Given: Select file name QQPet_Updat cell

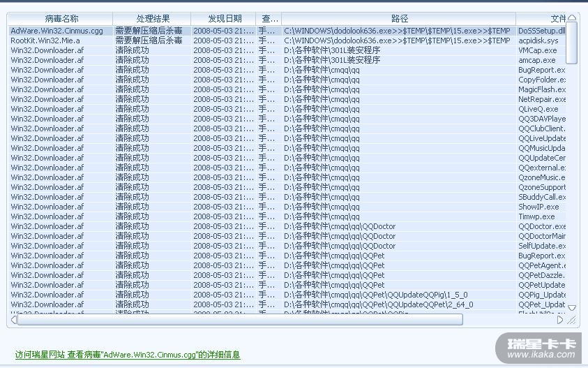Looking at the screenshot, I should [x=541, y=304].
